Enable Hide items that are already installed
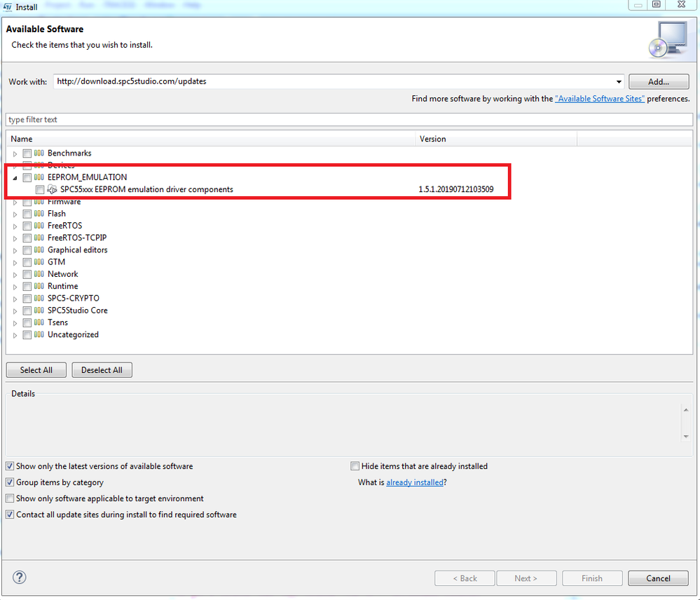This screenshot has width=700, height=600. click(355, 466)
